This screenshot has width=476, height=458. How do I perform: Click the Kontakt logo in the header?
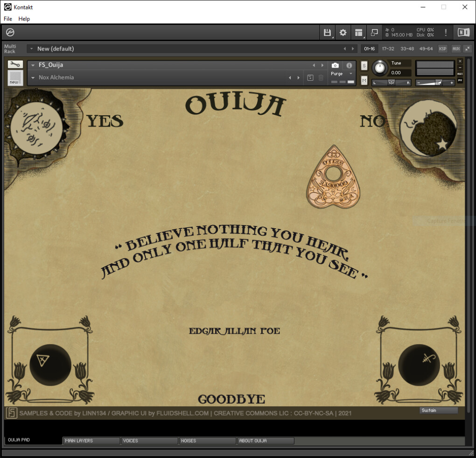(x=10, y=32)
